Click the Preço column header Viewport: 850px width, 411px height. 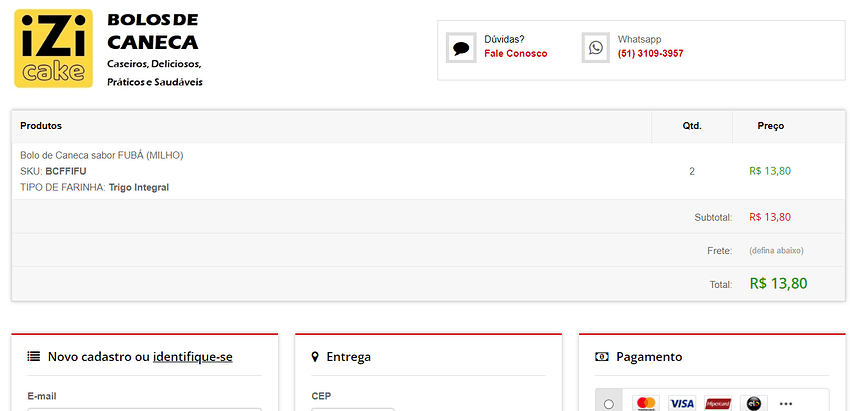[771, 126]
